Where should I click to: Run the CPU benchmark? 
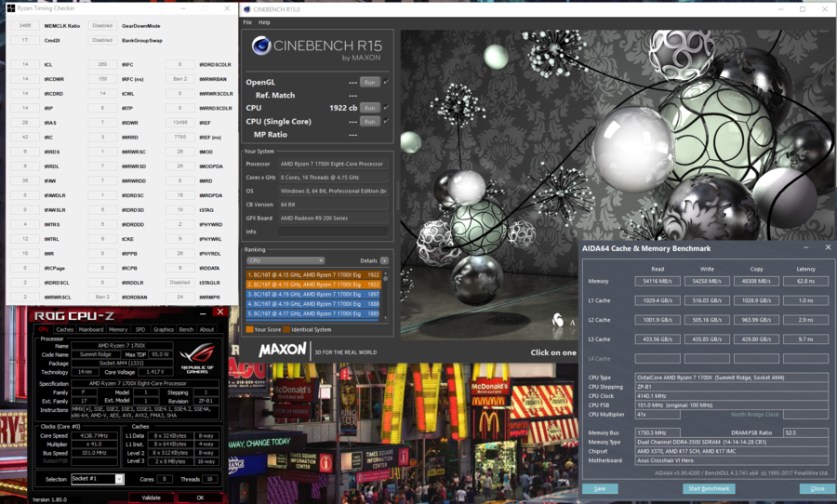[x=370, y=108]
